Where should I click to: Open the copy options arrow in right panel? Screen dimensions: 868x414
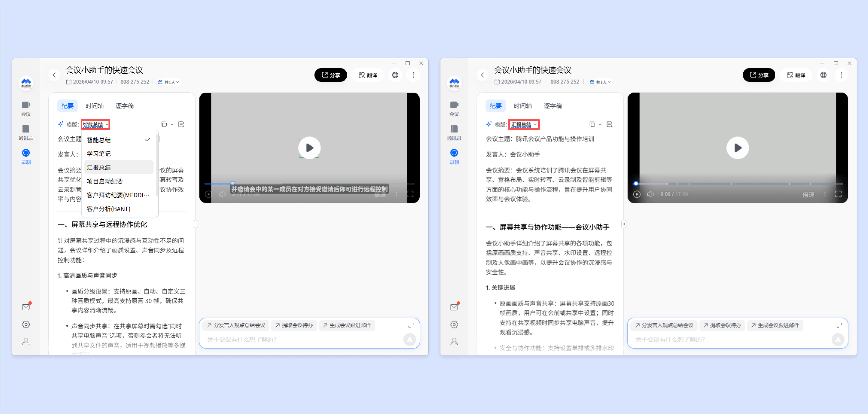point(600,125)
